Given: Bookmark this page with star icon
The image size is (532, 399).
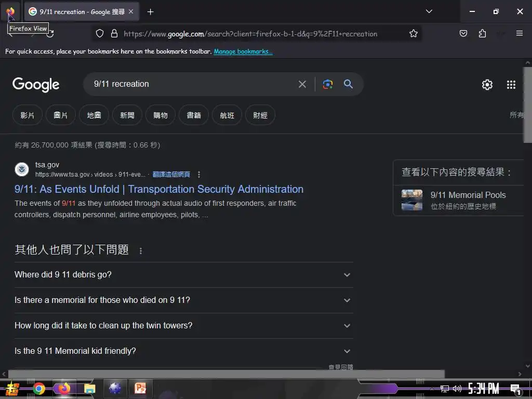Looking at the screenshot, I should (x=413, y=34).
